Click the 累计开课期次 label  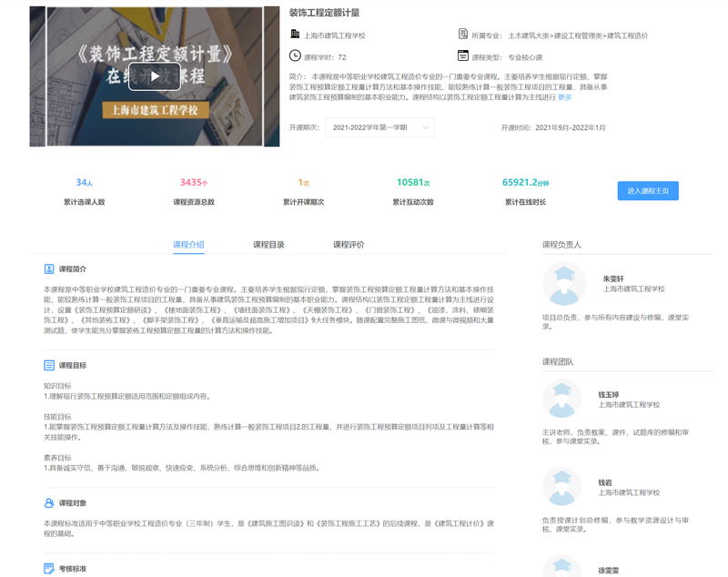[303, 202]
